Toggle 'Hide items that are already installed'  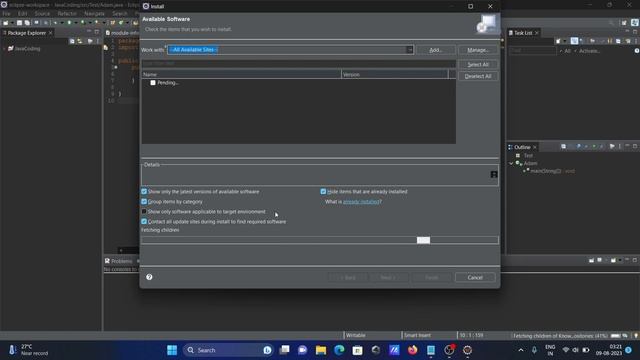coord(323,191)
